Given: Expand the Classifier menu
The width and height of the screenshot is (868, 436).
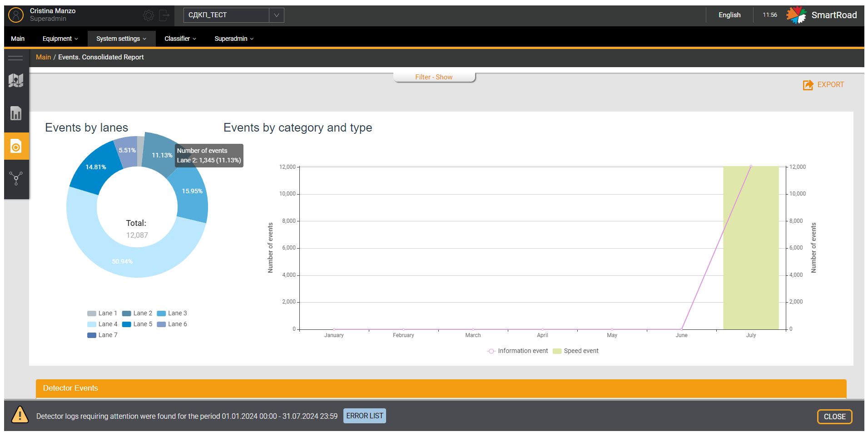Looking at the screenshot, I should (180, 39).
